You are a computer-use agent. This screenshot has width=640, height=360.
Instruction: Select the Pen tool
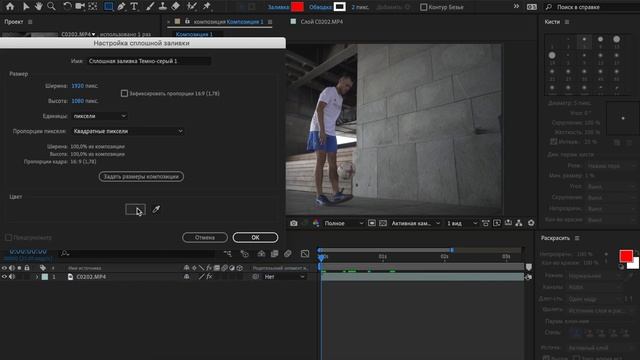point(122,6)
